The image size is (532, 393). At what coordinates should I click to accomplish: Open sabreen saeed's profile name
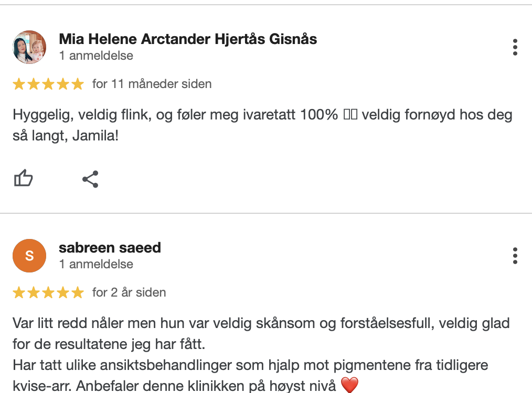pos(110,247)
